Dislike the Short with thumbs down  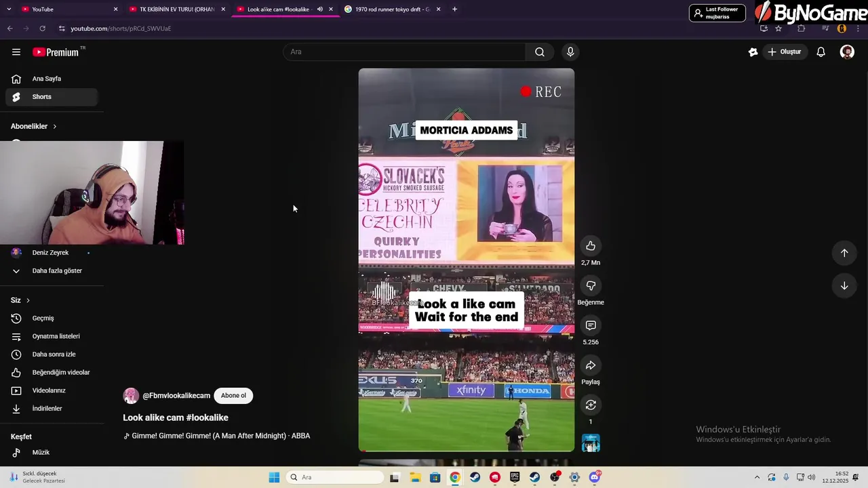591,286
